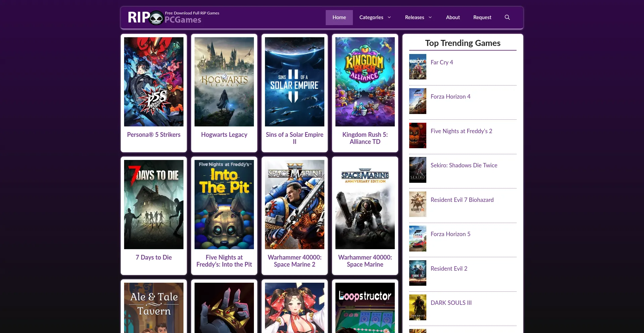Open Ale & Tale Tavern cover image
This screenshot has width=644, height=333.
coord(154,308)
